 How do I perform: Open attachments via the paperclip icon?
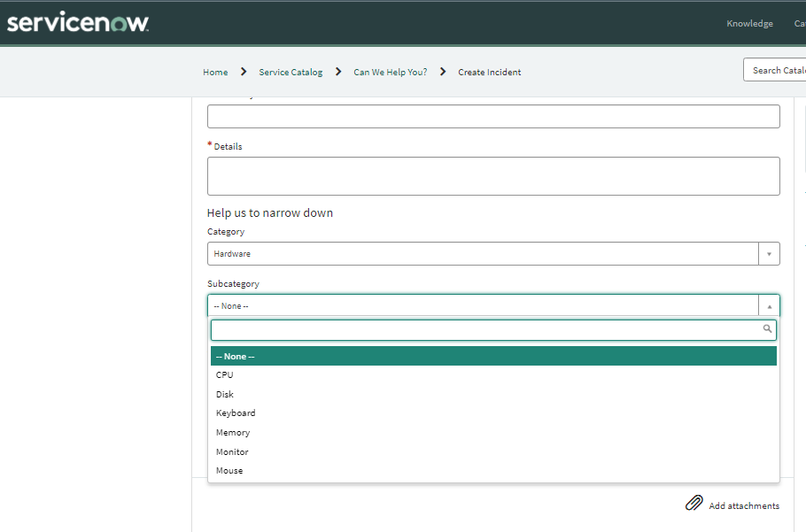pos(694,502)
